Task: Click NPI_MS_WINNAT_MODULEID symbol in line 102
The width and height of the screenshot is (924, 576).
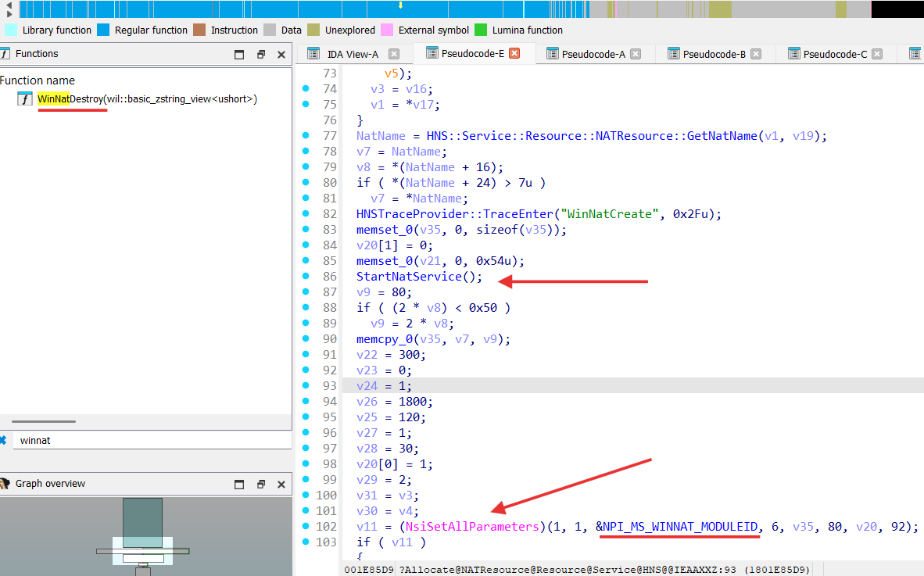Action: 680,527
